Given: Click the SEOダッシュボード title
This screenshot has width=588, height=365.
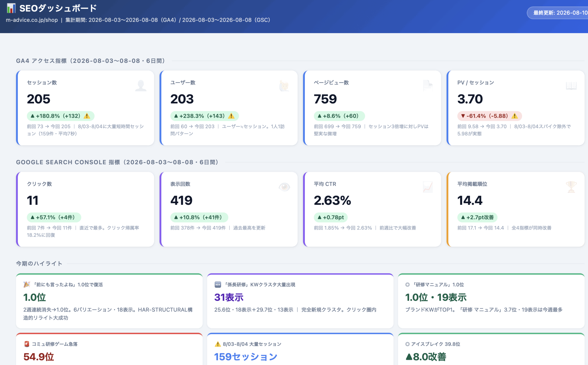Looking at the screenshot, I should coord(58,8).
